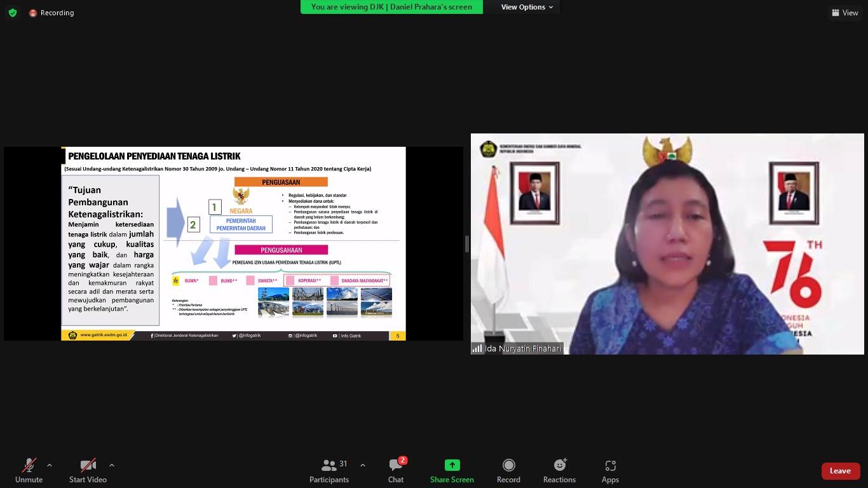Start recording with the Record button
This screenshot has height=488, width=868.
click(508, 471)
